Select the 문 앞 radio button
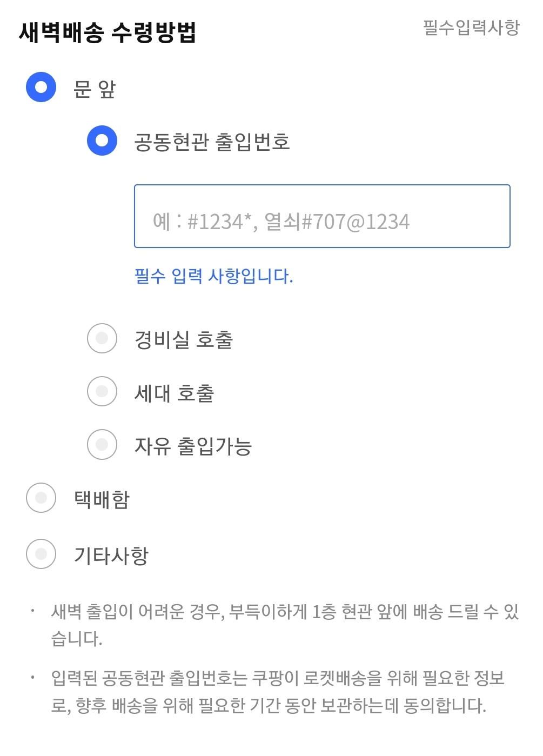 click(41, 87)
